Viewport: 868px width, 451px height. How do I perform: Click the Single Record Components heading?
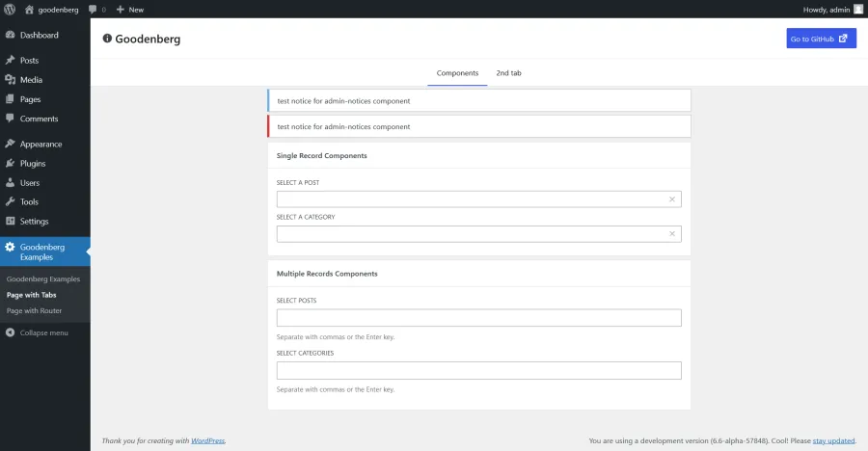[x=321, y=155]
